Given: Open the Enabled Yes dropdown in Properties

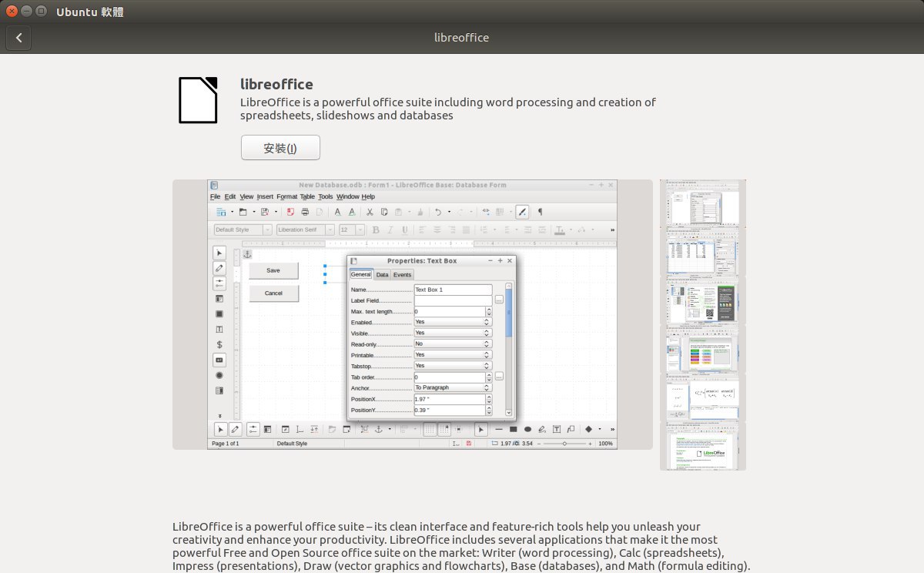Looking at the screenshot, I should 453,322.
